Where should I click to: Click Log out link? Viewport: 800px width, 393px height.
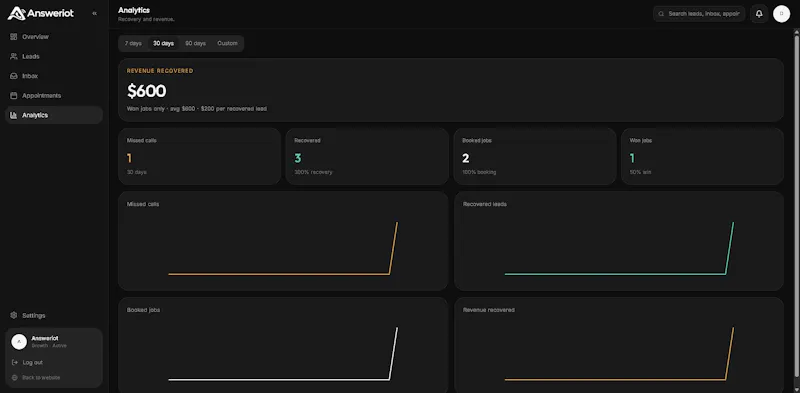point(33,362)
